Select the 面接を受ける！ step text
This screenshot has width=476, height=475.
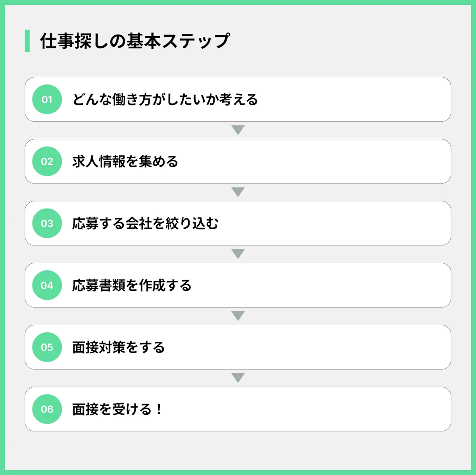tap(117, 409)
